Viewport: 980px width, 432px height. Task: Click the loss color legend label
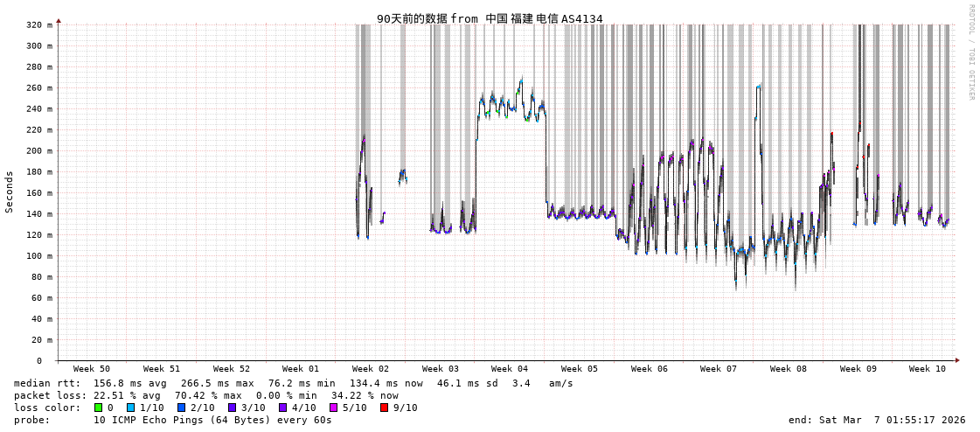47,408
